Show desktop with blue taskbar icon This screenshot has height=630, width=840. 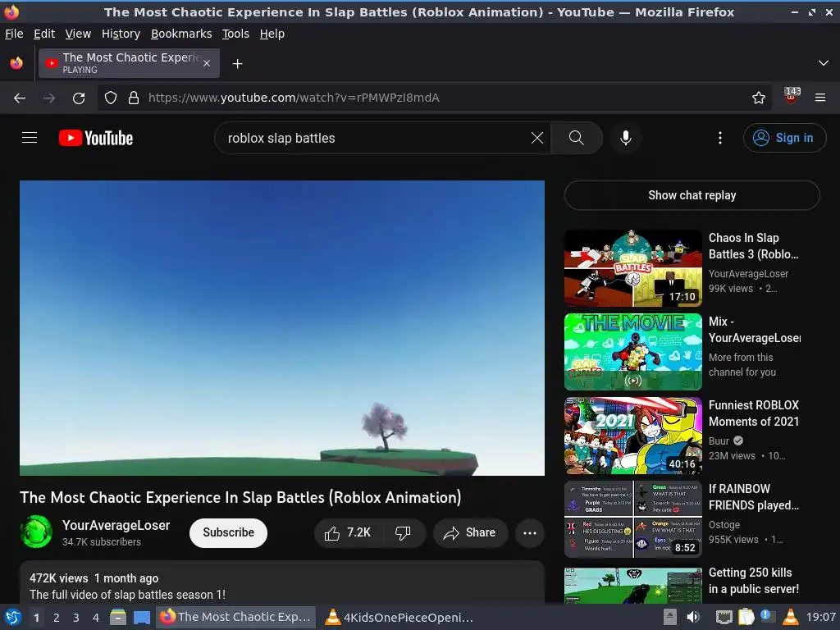141,617
